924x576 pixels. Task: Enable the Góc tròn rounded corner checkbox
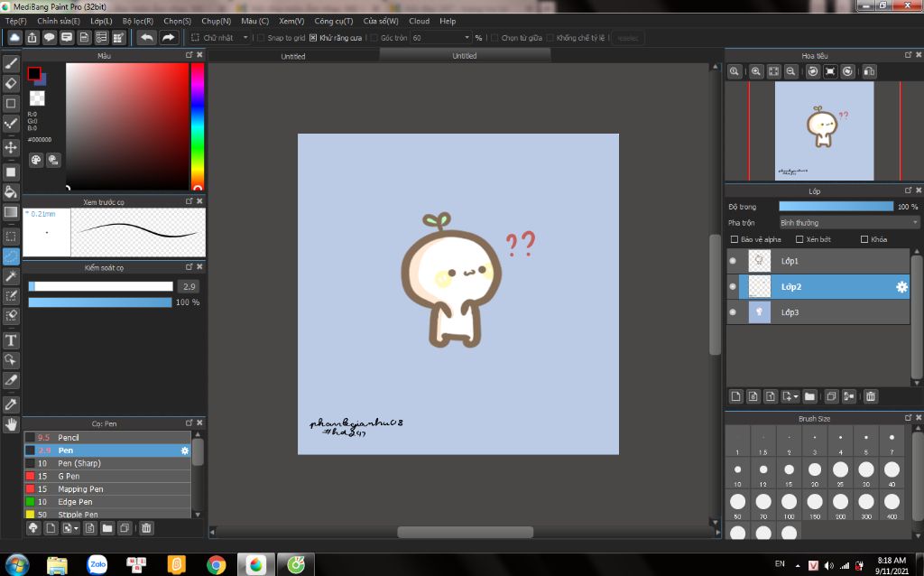(374, 38)
